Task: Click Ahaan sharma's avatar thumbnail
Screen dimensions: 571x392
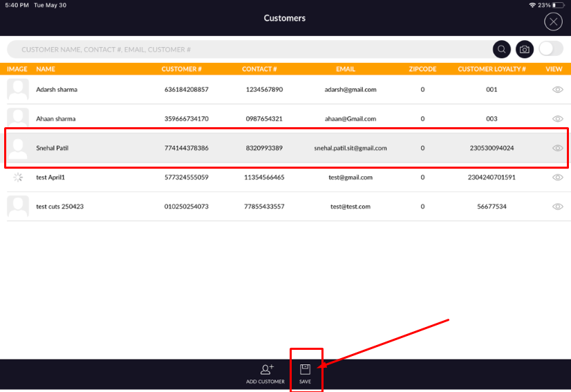Action: pyautogui.click(x=17, y=119)
